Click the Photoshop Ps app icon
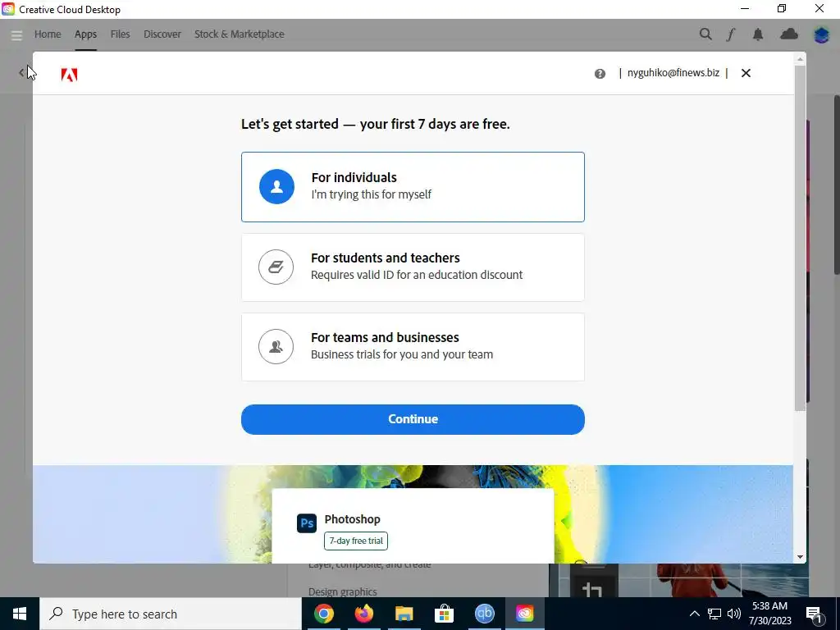The height and width of the screenshot is (630, 840). (x=307, y=523)
